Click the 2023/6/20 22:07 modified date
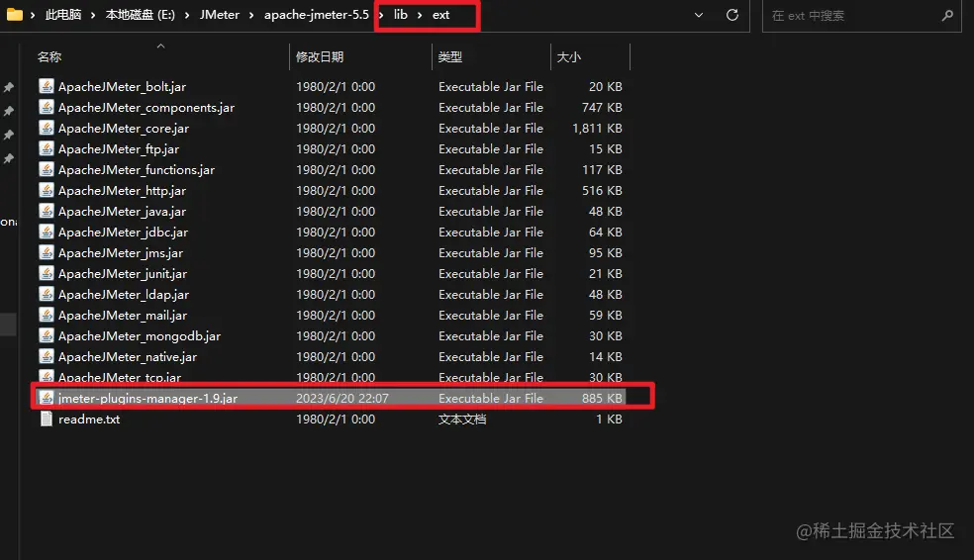Screen dimensions: 974x560 point(342,398)
